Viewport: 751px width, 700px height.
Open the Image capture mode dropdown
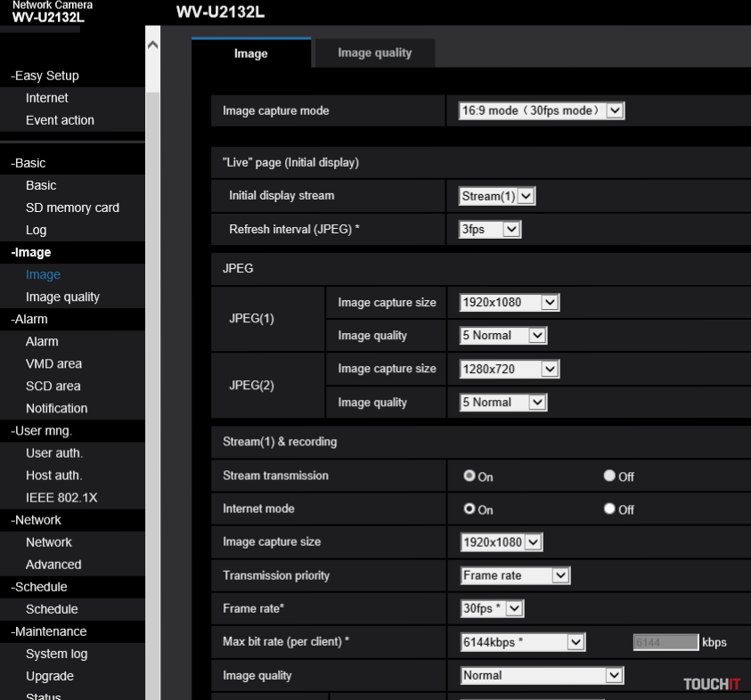pyautogui.click(x=541, y=110)
